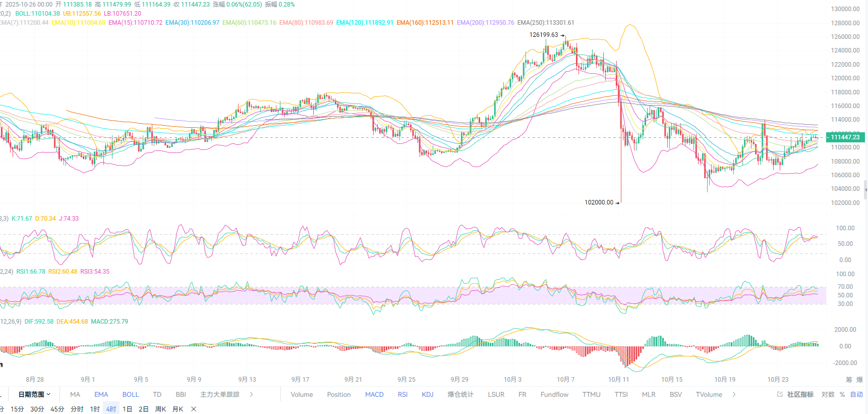This screenshot has width=868, height=414.
Task: Click the 爆 liquidation icon
Action: (859, 380)
